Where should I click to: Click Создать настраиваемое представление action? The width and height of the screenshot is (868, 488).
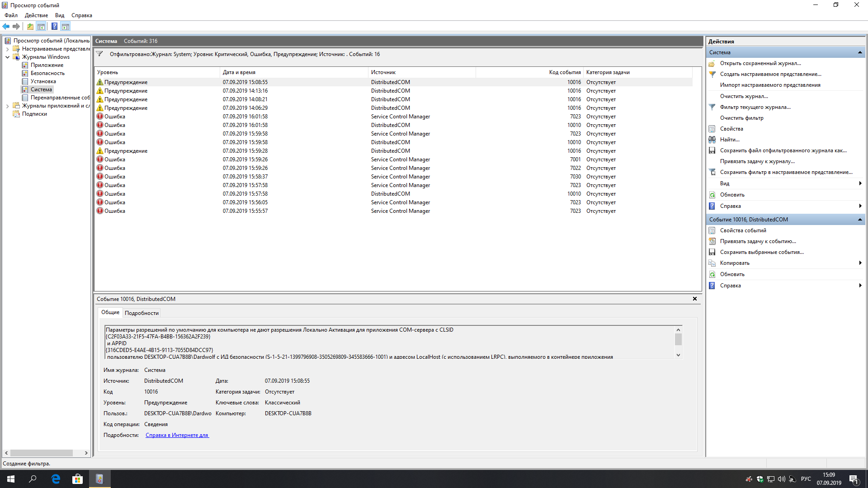click(771, 74)
